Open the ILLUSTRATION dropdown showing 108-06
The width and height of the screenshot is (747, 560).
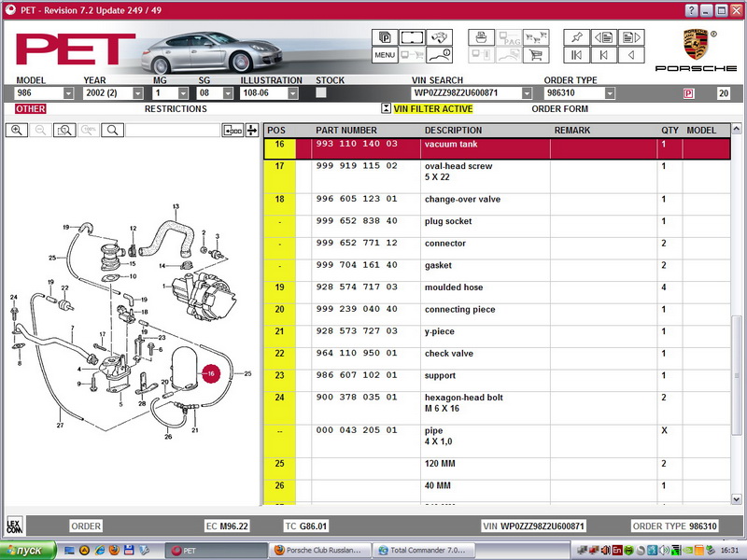(x=293, y=93)
